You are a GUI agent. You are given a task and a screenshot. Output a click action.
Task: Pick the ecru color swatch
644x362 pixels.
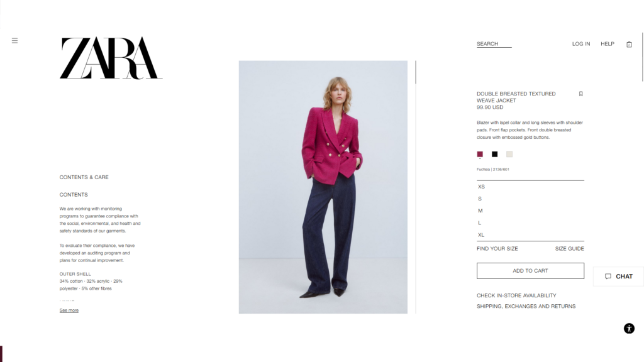(x=509, y=155)
